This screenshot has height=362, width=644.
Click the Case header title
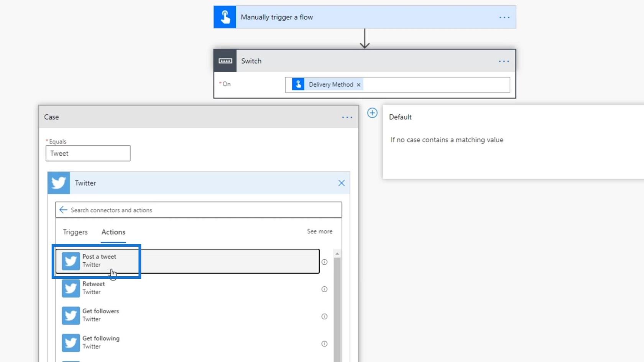51,117
